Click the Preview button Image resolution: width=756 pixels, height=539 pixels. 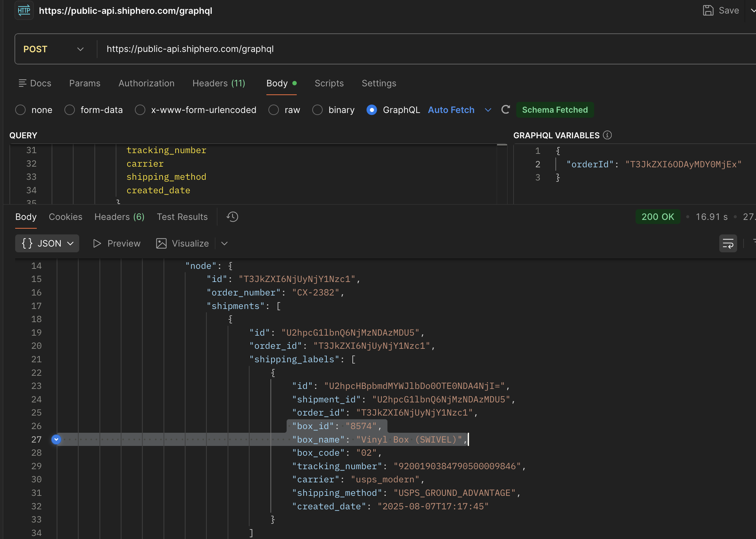117,243
